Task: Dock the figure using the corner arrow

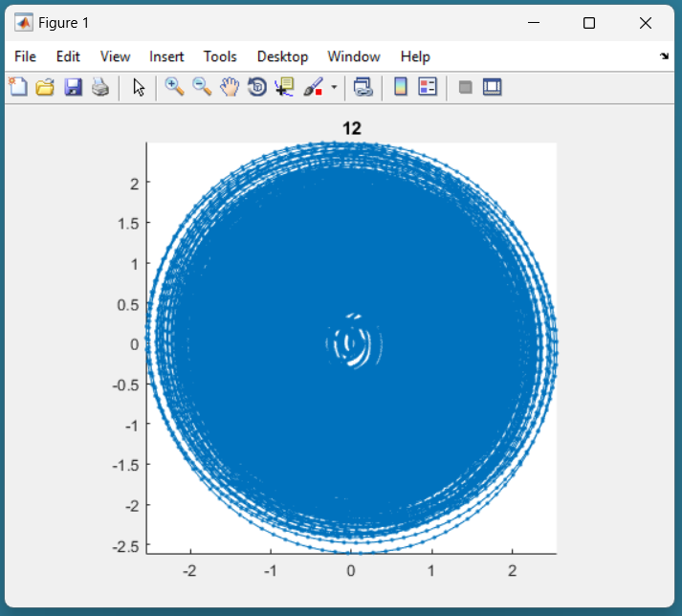Action: coord(664,55)
